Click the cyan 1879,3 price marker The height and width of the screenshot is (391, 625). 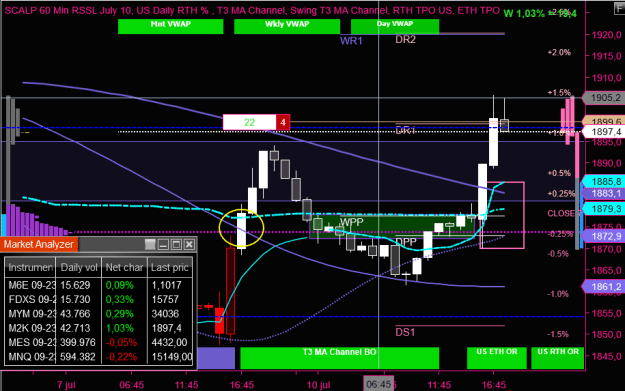click(x=604, y=208)
